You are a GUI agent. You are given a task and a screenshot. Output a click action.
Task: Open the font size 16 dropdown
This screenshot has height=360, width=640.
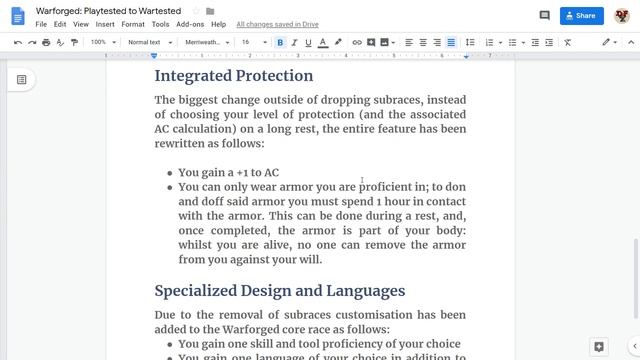click(x=254, y=42)
